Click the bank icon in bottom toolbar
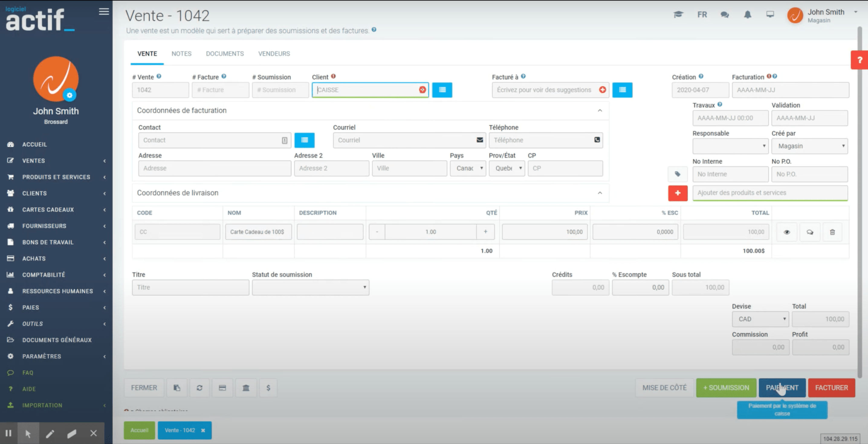 pyautogui.click(x=246, y=388)
